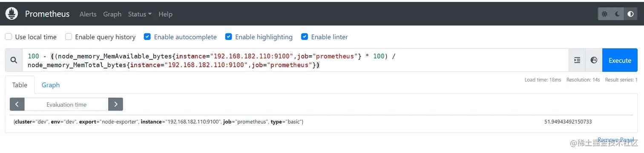The width and height of the screenshot is (644, 153).
Task: Format the expression with indent icon
Action: [577, 60]
